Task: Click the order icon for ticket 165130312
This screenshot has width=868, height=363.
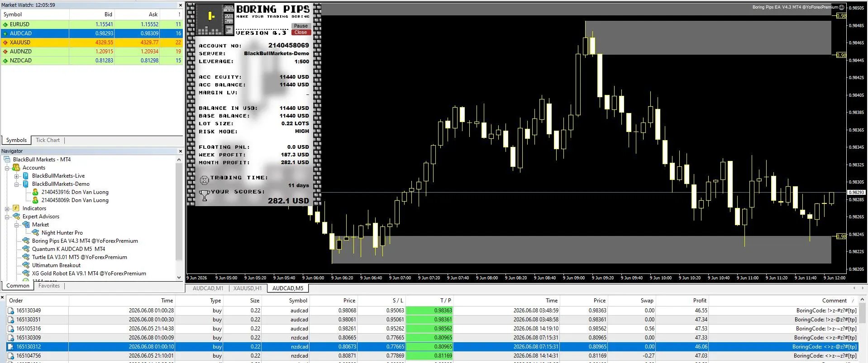Action: [x=11, y=347]
